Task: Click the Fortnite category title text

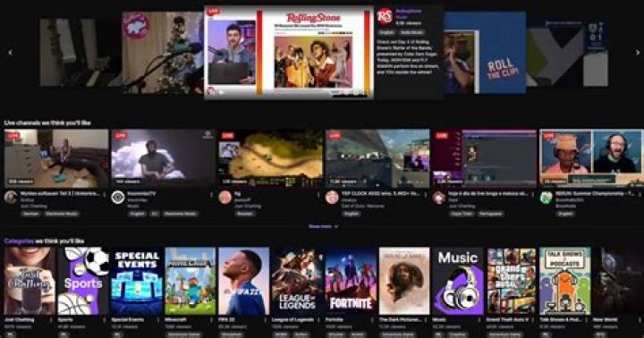Action: coord(334,319)
